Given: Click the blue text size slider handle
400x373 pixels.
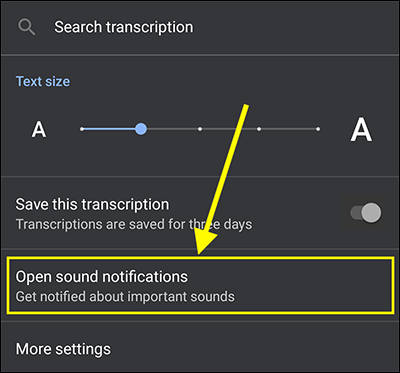Looking at the screenshot, I should pyautogui.click(x=141, y=129).
